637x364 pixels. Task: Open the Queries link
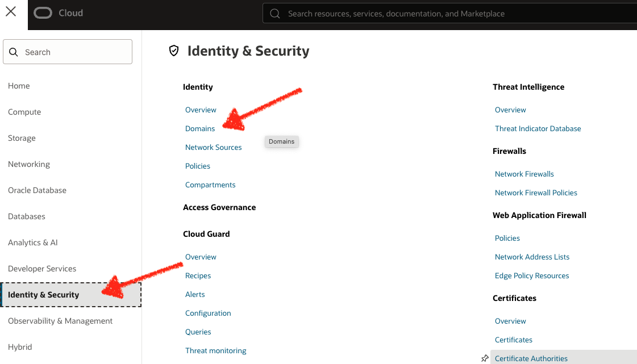point(198,332)
